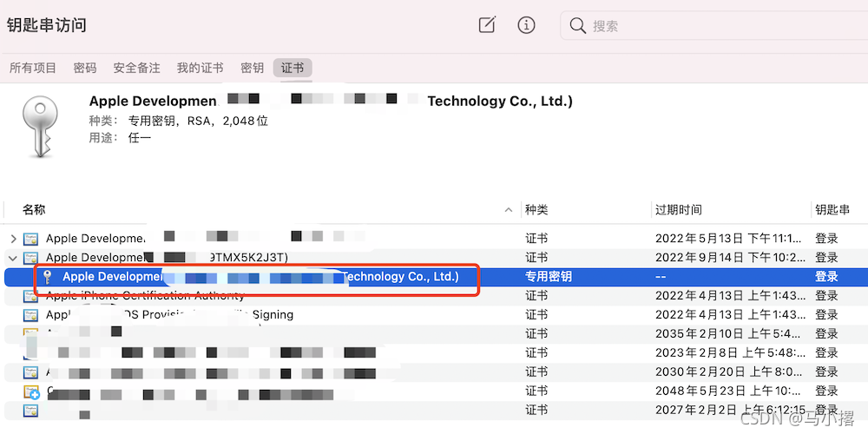Sort by the 钥匙串 column header
Viewport: 868px width, 434px height.
(832, 210)
